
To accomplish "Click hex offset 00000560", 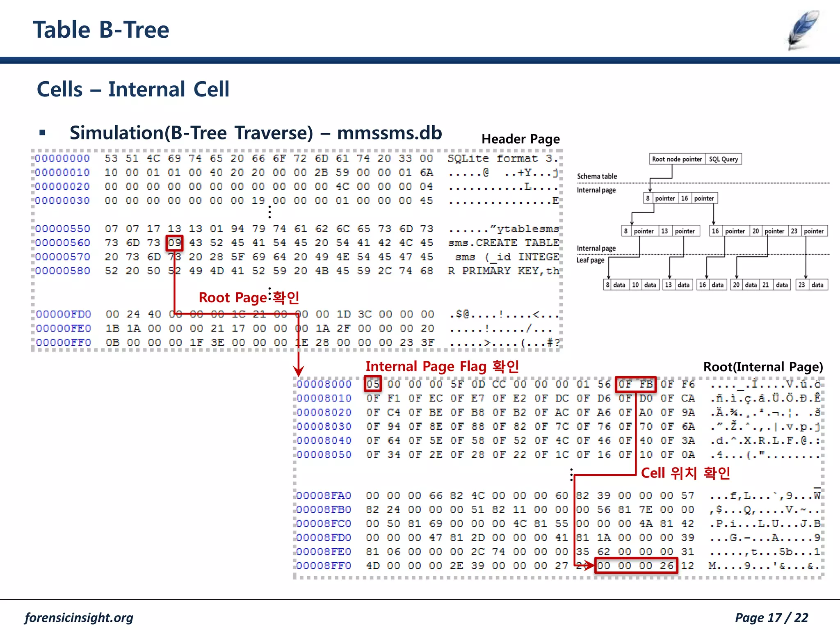I will (62, 243).
